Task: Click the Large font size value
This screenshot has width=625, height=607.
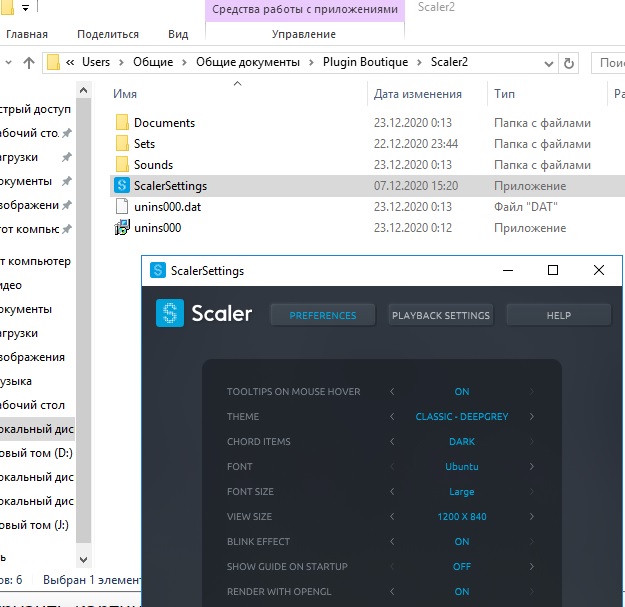Action: pyautogui.click(x=462, y=491)
